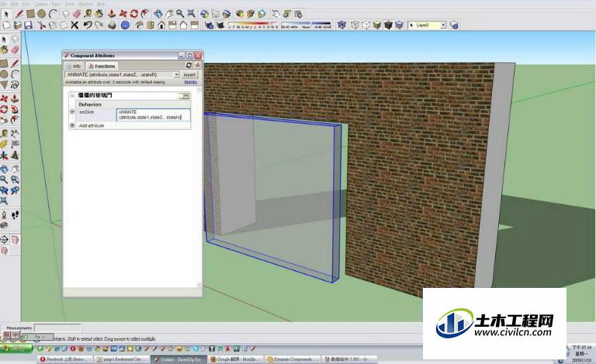Click Zoom Extents in top toolbar

point(191,14)
